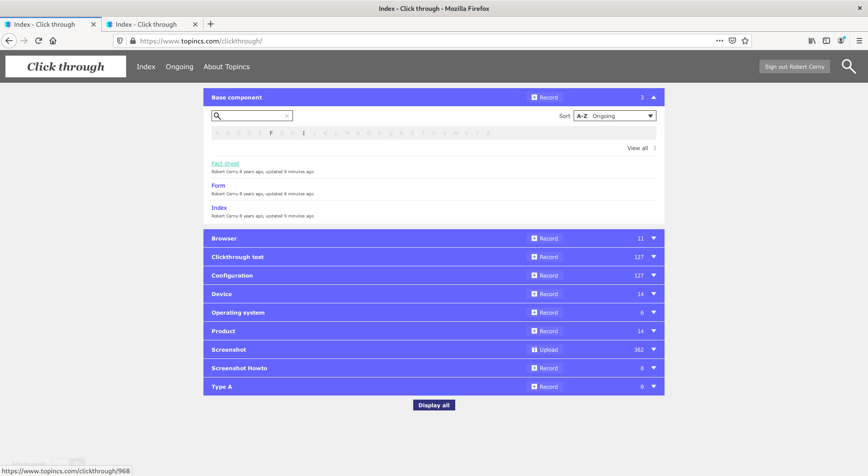Go to the Ongoing menu item
This screenshot has width=868, height=476.
pyautogui.click(x=179, y=67)
